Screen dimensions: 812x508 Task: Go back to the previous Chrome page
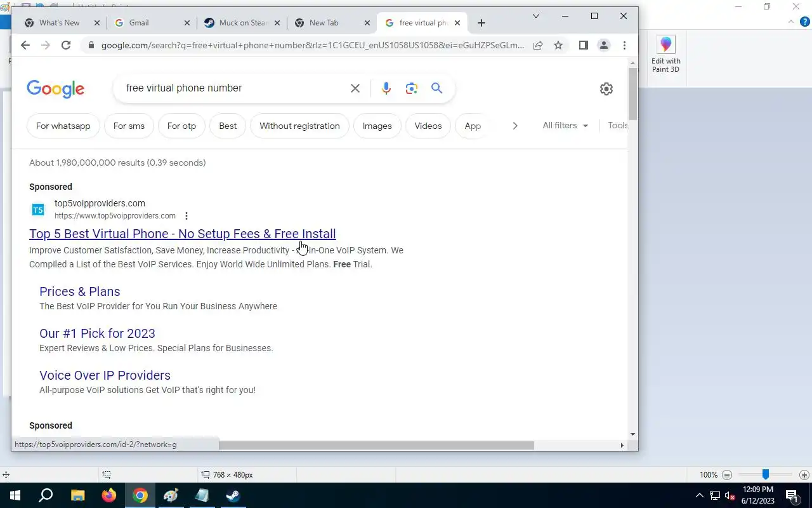pyautogui.click(x=25, y=45)
